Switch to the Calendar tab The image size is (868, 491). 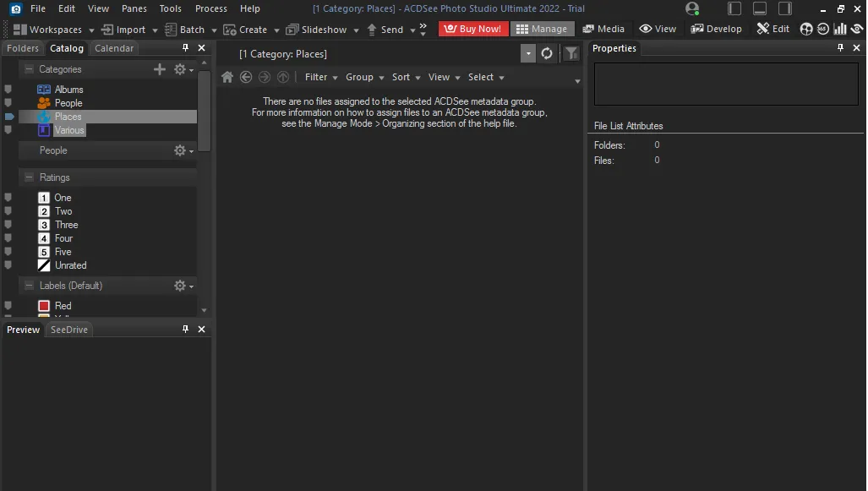[114, 48]
